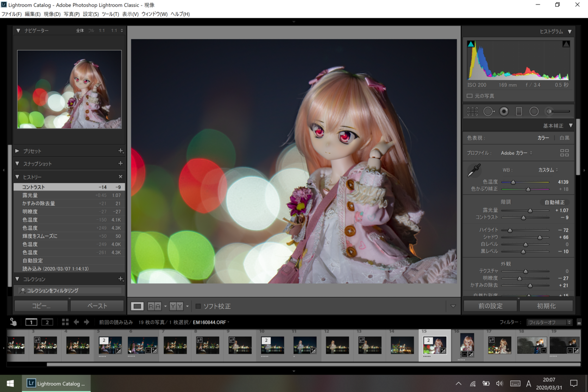Click the histogram highlight clipping indicator
The height and width of the screenshot is (392, 588).
point(566,44)
